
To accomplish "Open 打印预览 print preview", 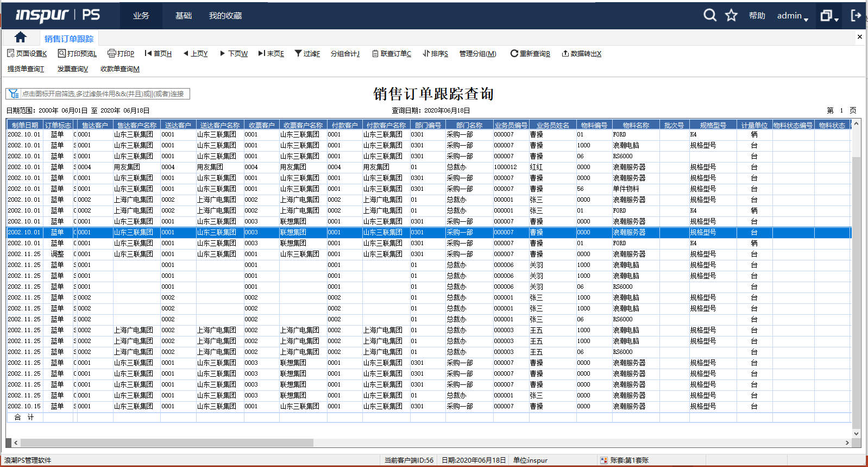I will [77, 53].
